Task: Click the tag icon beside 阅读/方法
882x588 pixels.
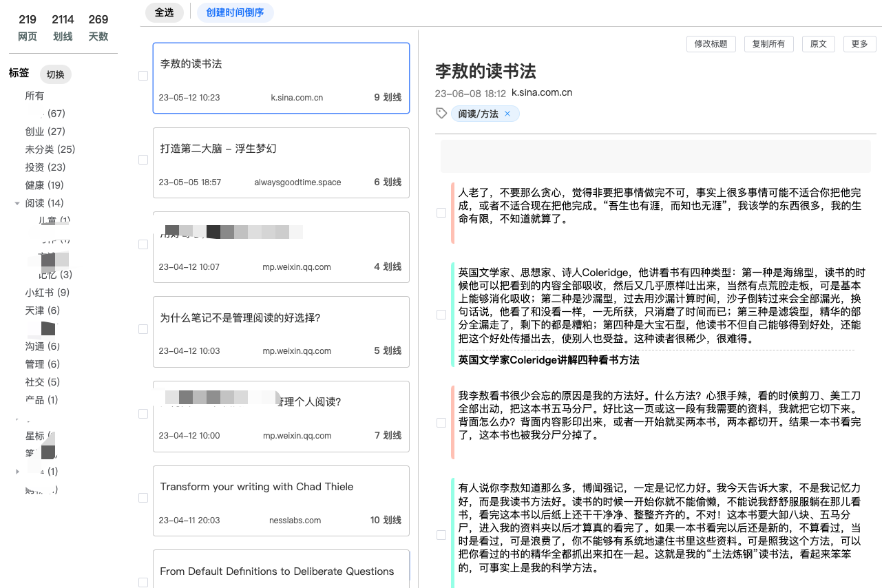Action: point(442,114)
